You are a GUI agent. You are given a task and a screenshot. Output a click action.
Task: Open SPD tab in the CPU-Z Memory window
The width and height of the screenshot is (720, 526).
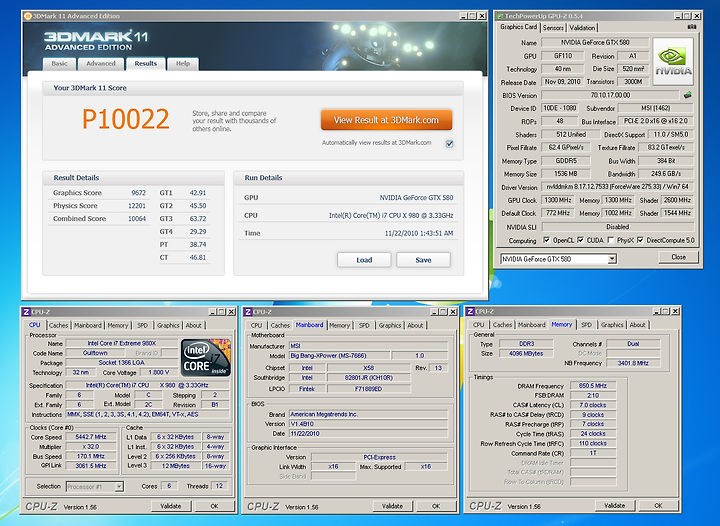pyautogui.click(x=586, y=325)
